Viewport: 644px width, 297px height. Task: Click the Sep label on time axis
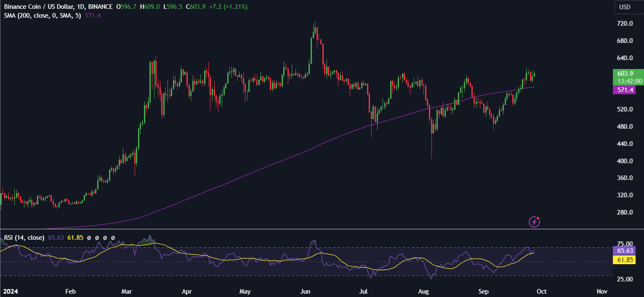(484, 291)
